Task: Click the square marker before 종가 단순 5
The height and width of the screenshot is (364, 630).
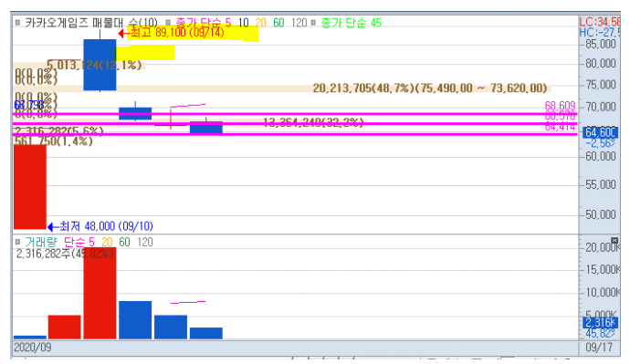Action: (168, 23)
